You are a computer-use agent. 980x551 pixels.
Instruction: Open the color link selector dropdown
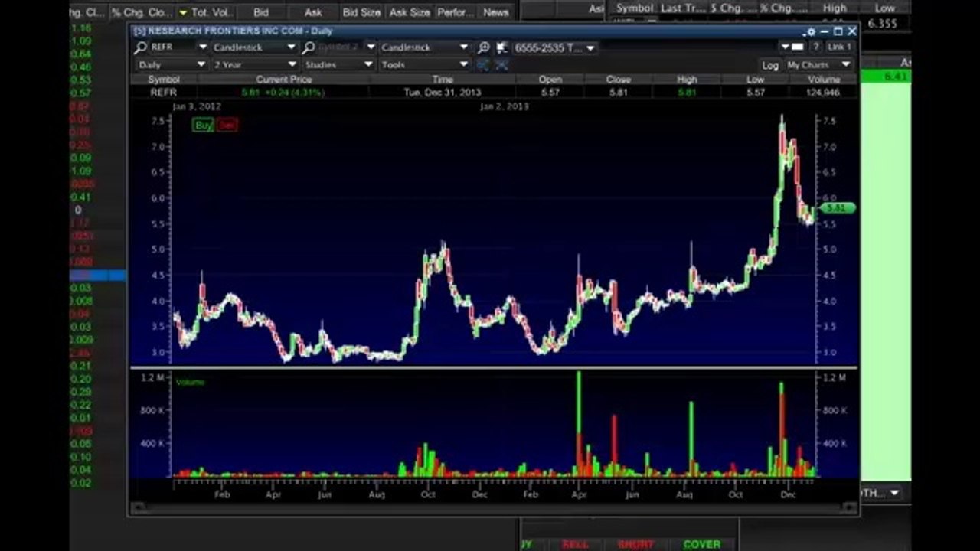click(793, 47)
